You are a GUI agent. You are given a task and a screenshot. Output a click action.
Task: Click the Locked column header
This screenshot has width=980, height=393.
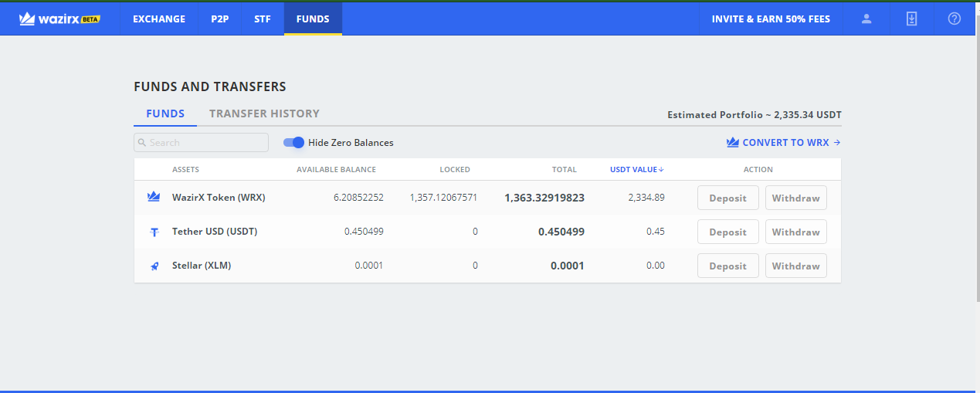click(455, 170)
